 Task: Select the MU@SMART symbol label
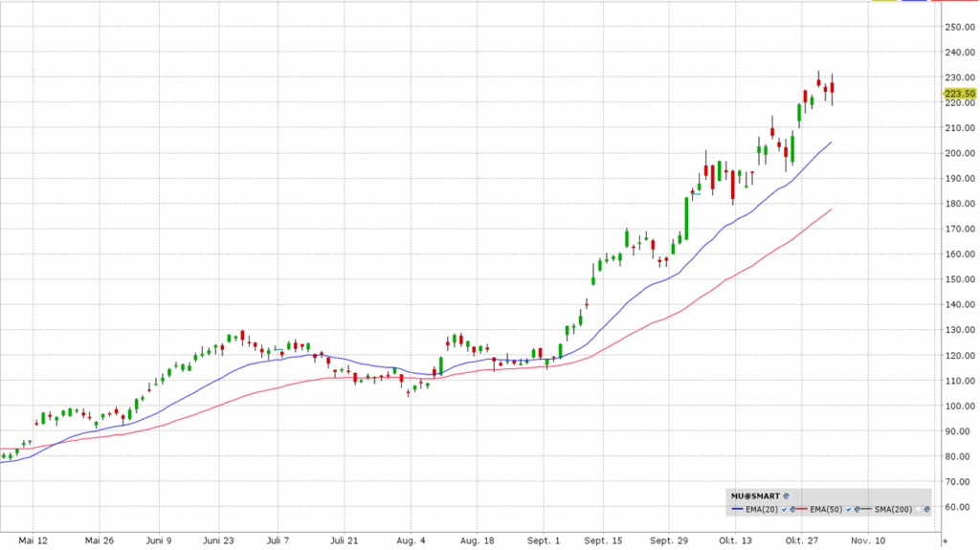coord(756,496)
